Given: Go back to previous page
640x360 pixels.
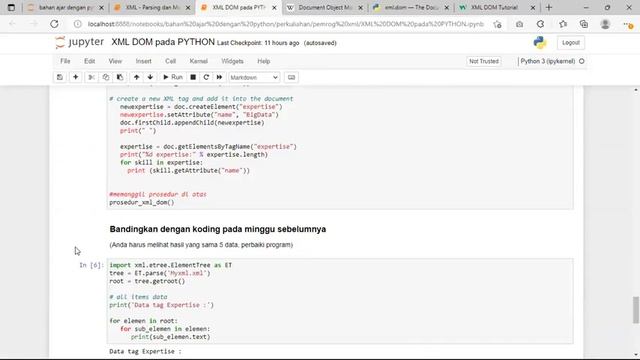Looking at the screenshot, I should click(x=12, y=24).
